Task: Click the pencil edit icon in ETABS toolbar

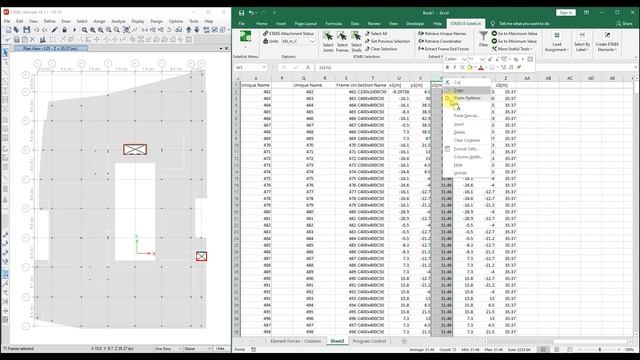Action: (x=54, y=30)
